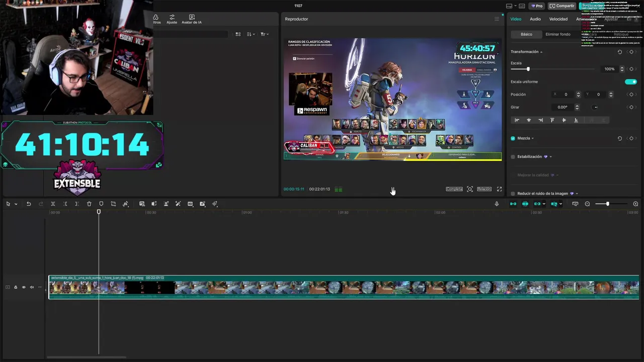Click the magic wand enhance icon
This screenshot has height=362, width=644.
pos(178,204)
